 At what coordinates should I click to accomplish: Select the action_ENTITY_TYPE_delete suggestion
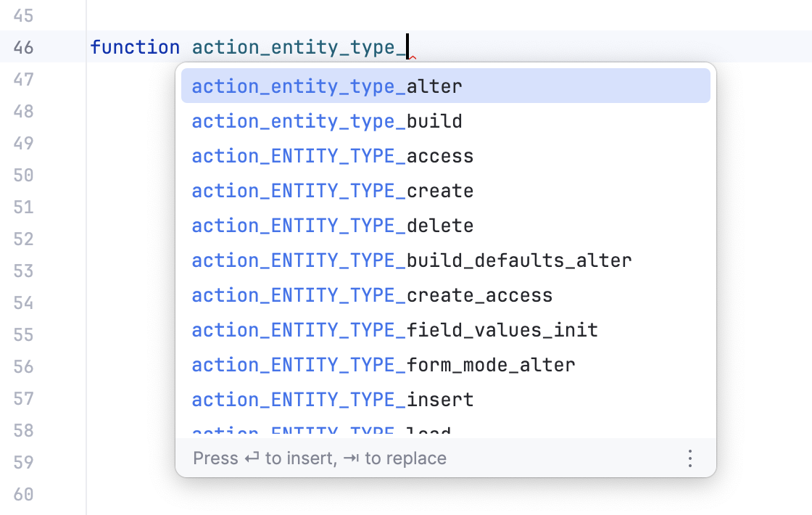332,225
